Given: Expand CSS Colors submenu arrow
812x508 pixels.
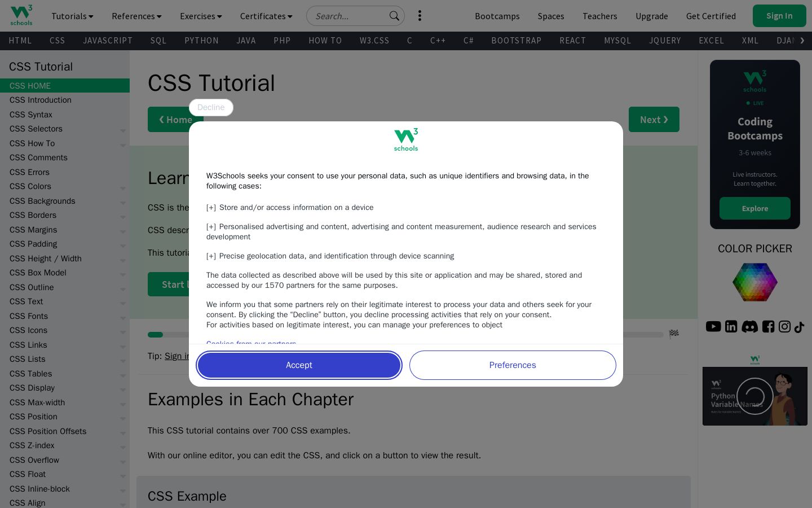Looking at the screenshot, I should click(122, 188).
